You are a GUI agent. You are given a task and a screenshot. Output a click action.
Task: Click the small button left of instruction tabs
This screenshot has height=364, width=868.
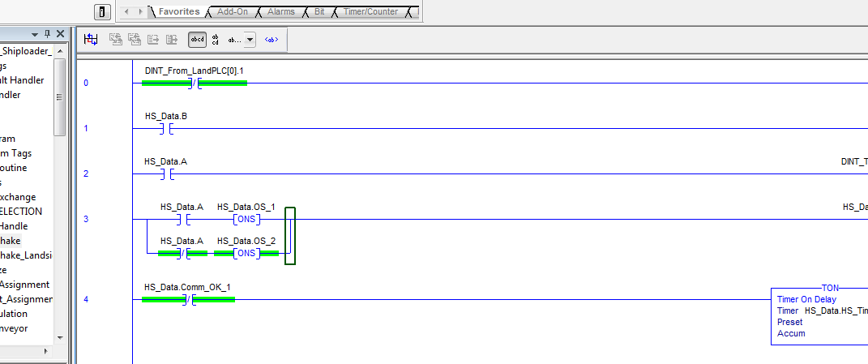tap(103, 11)
